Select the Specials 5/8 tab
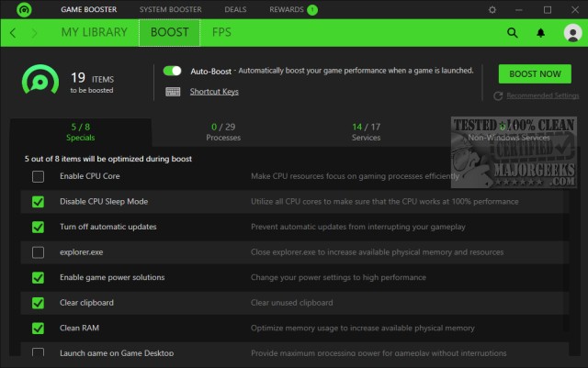Image resolution: width=588 pixels, height=368 pixels. click(x=81, y=132)
